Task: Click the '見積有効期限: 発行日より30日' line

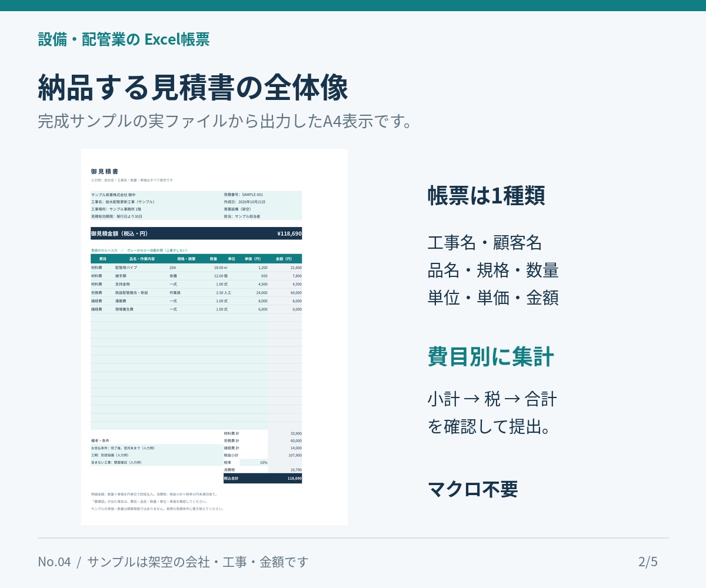Action: [x=116, y=216]
